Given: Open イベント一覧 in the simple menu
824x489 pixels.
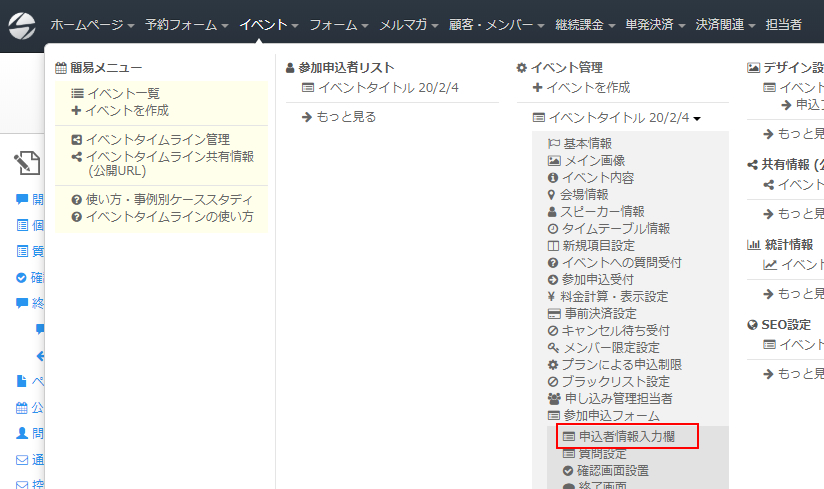Looking at the screenshot, I should [115, 93].
